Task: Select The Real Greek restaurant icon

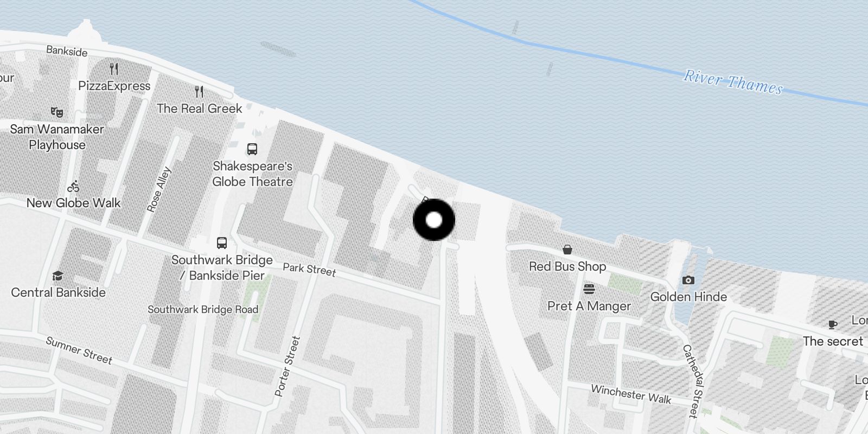Action: point(199,92)
